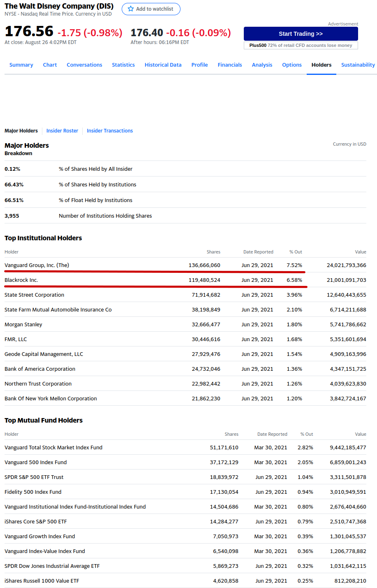Image resolution: width=377 pixels, height=588 pixels.
Task: Click the star icon beside Add to watchlist
Action: (x=131, y=9)
